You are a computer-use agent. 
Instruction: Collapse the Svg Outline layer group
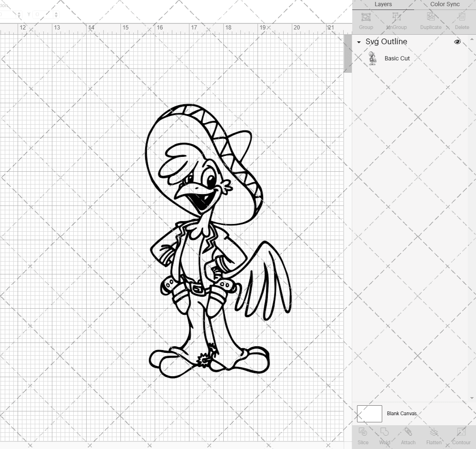pos(359,42)
